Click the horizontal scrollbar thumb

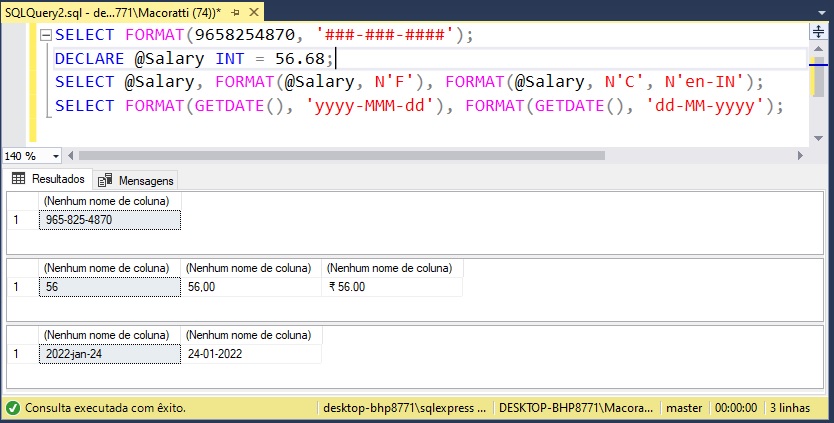click(341, 156)
